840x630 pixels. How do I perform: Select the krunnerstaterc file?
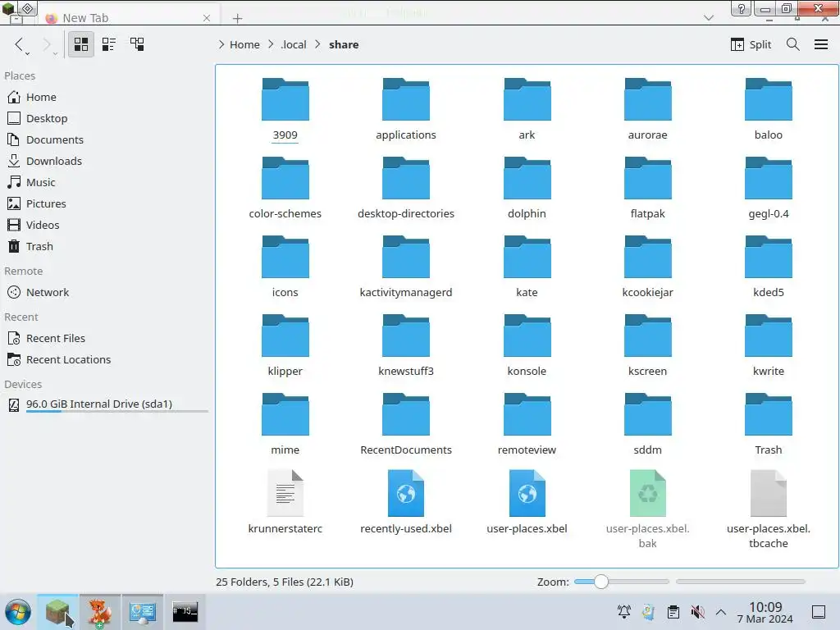point(285,503)
